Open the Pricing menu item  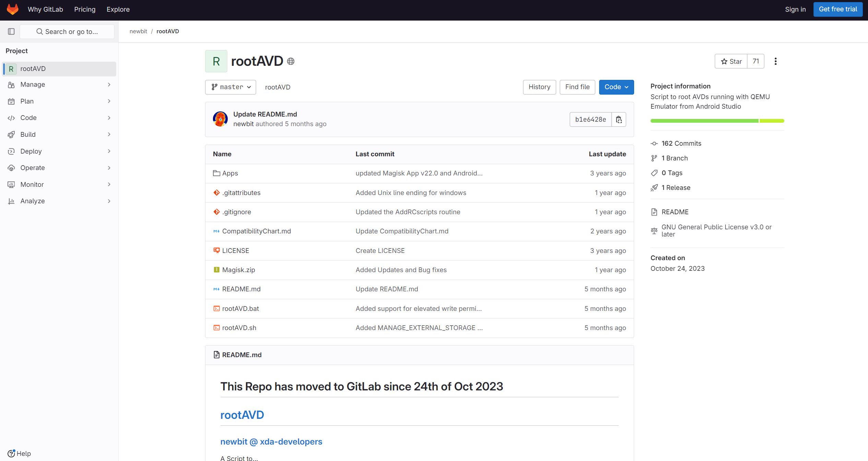tap(85, 9)
